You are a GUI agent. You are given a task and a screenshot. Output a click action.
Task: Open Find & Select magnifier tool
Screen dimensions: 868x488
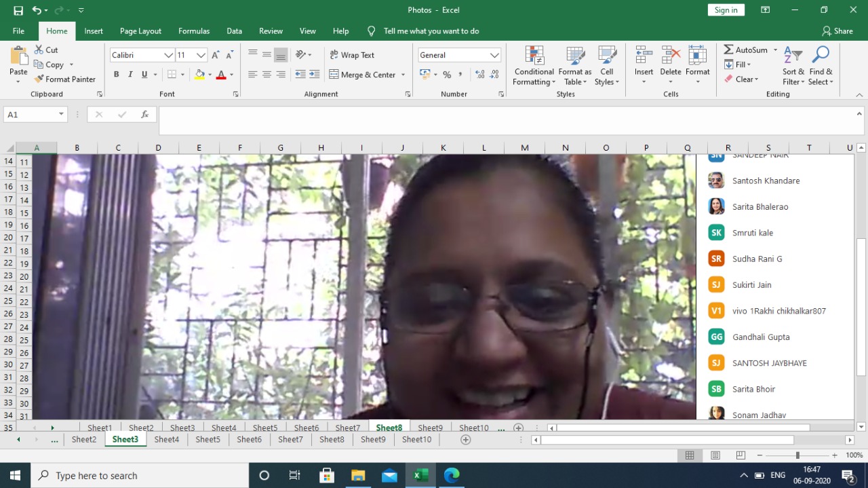click(x=821, y=56)
